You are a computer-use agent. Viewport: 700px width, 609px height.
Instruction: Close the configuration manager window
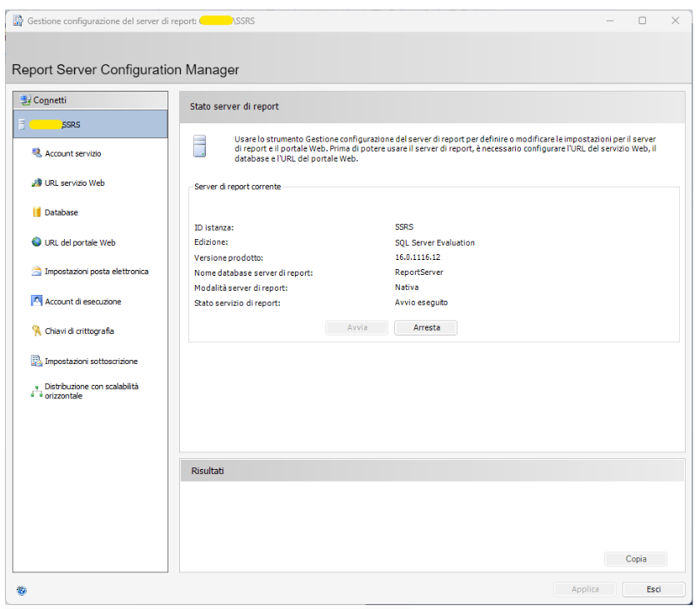tap(675, 21)
